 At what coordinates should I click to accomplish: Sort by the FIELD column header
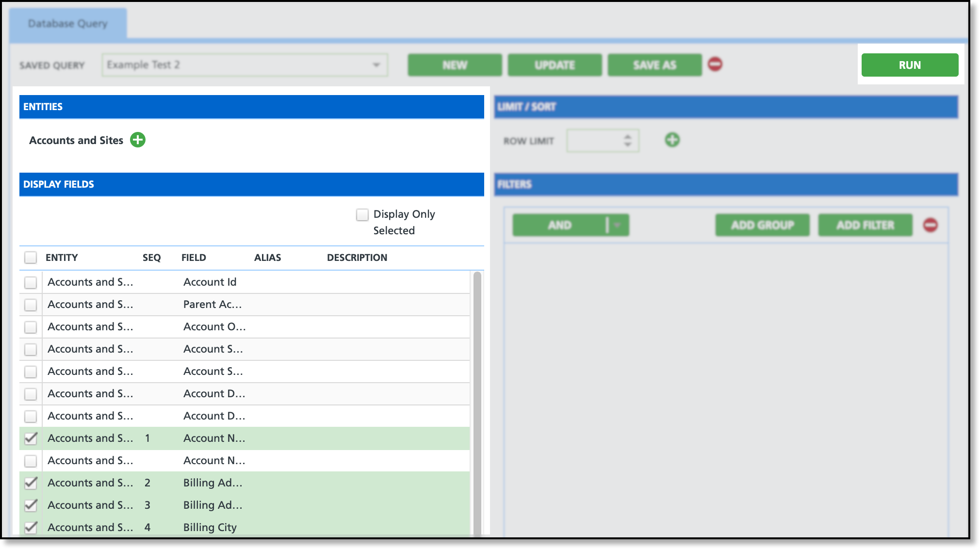pyautogui.click(x=194, y=258)
